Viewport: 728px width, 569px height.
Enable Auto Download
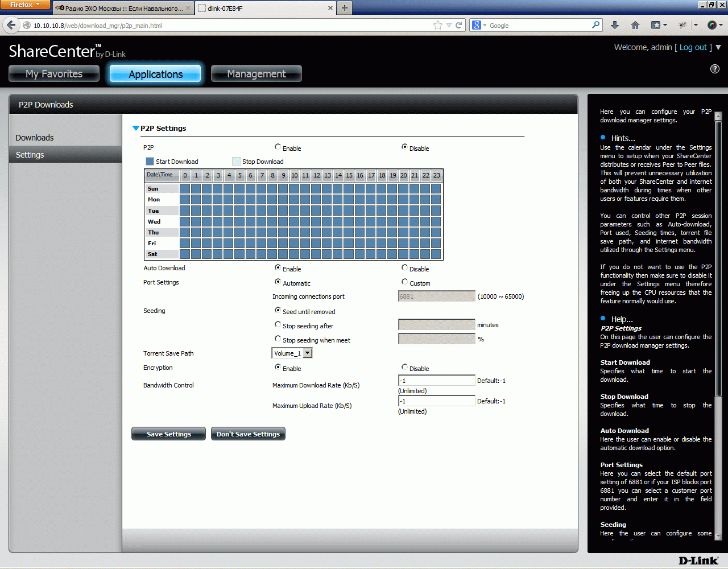click(x=278, y=267)
